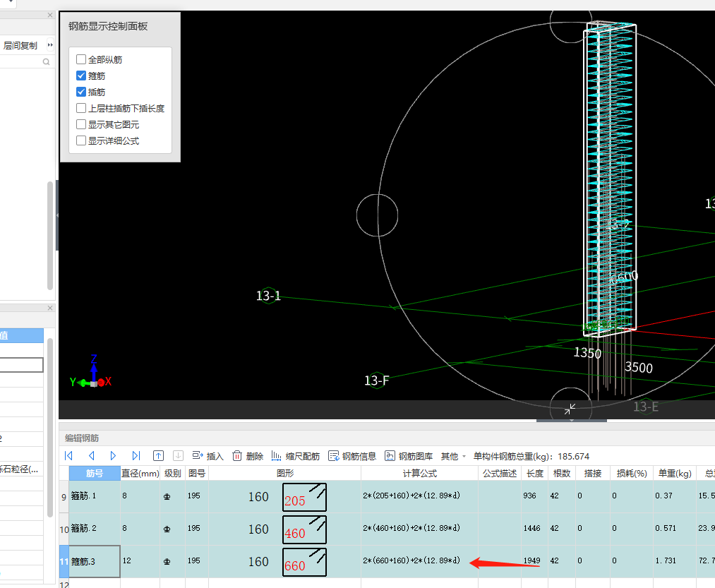Enable 全部纵筋 checkbox
Viewport: 715px width, 588px height.
tap(81, 59)
